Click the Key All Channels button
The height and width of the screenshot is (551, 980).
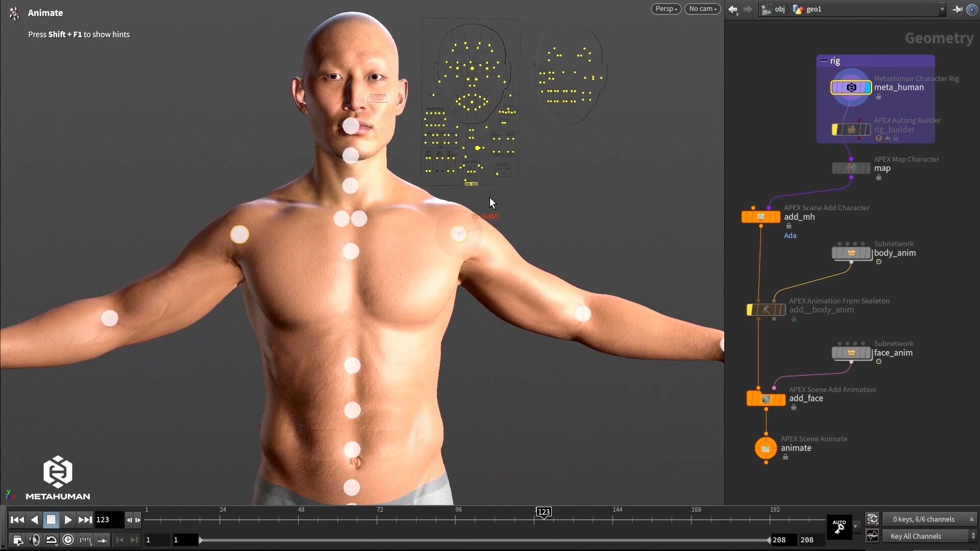click(x=924, y=536)
